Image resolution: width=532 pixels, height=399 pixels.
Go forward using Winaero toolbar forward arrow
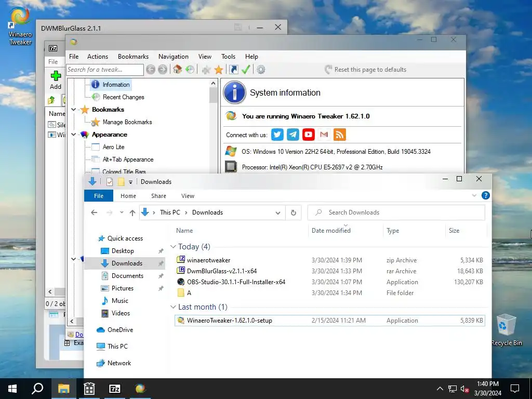click(163, 70)
